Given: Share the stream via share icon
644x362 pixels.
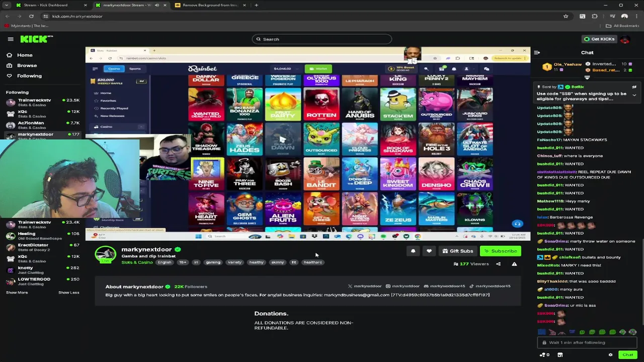Looking at the screenshot, I should click(498, 264).
